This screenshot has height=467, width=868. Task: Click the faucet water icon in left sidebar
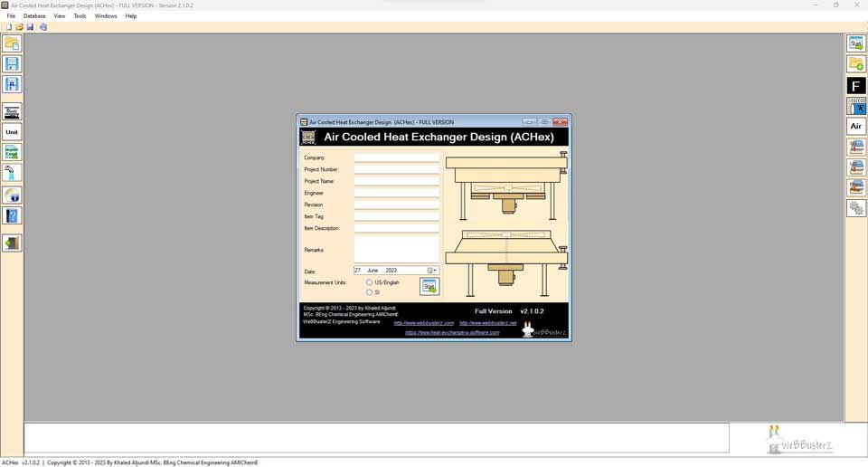12,172
